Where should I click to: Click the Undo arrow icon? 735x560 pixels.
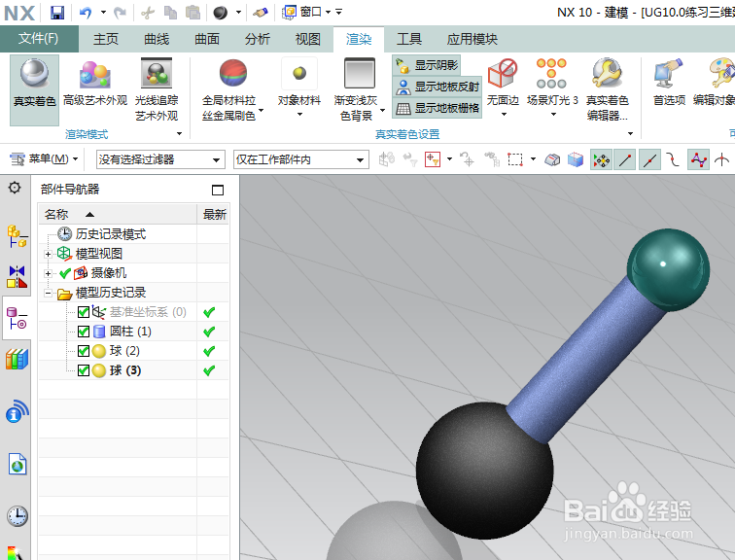[x=86, y=13]
